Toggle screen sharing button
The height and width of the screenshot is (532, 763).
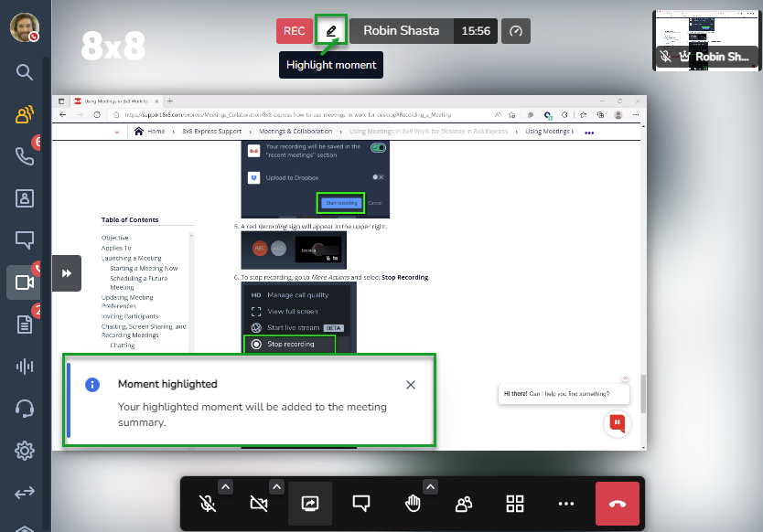pos(310,504)
